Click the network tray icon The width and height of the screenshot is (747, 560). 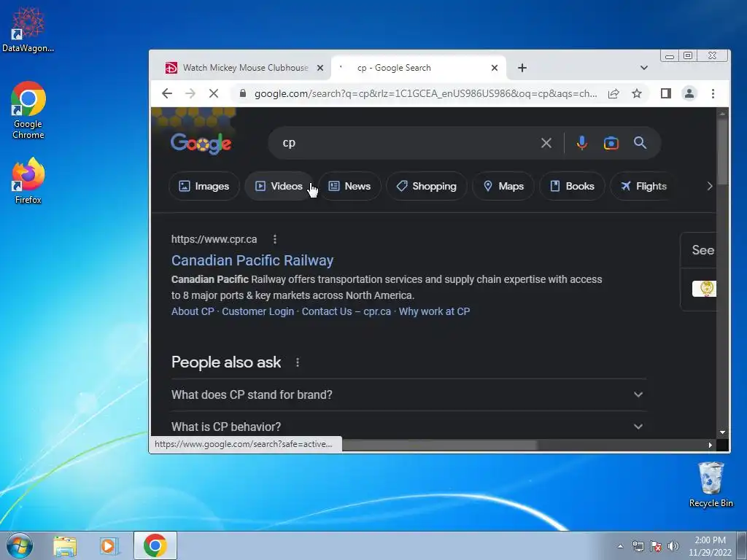638,546
